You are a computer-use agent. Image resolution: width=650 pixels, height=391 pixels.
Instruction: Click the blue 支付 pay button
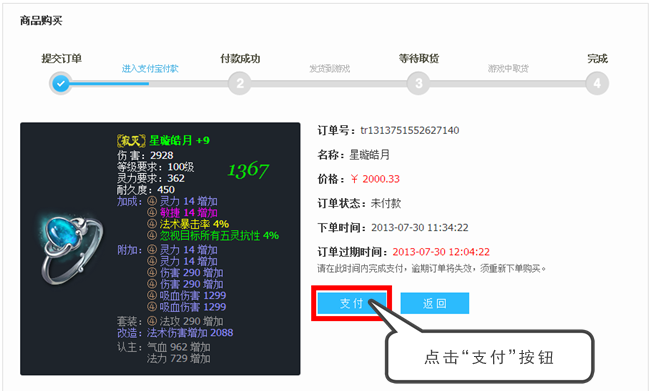[x=352, y=303]
